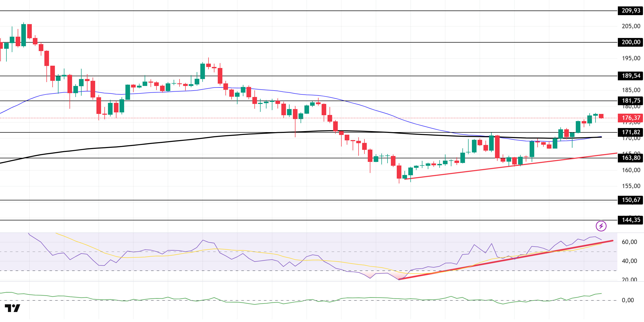Image resolution: width=644 pixels, height=322 pixels.
Task: Click the RSI 60,00 axis value
Action: tap(629, 242)
